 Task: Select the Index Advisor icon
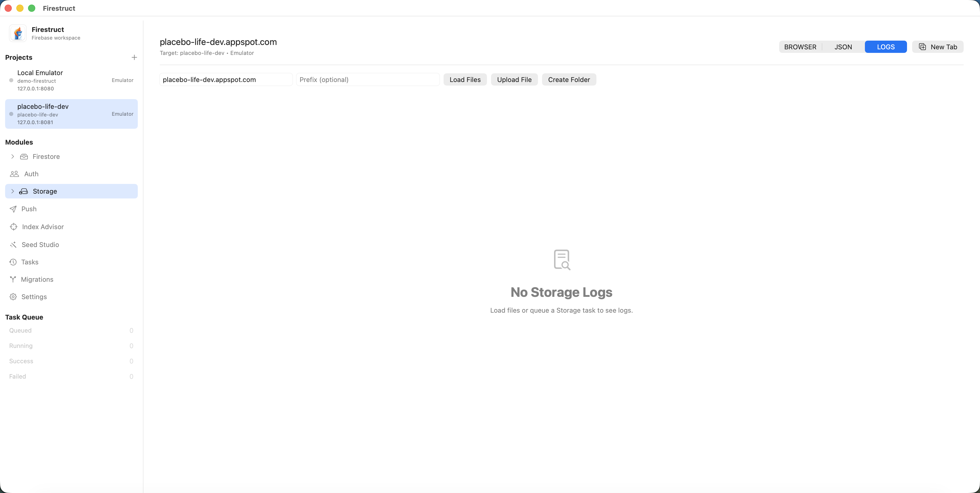(14, 227)
